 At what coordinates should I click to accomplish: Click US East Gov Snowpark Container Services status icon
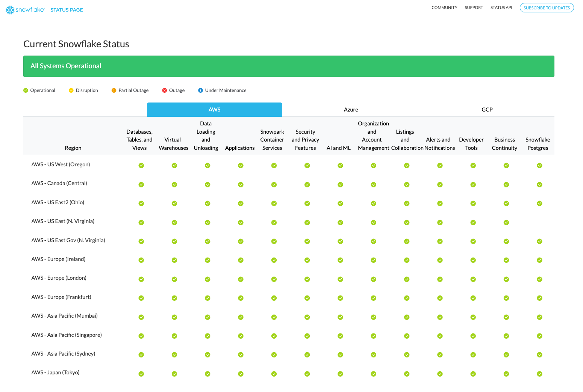pos(274,241)
